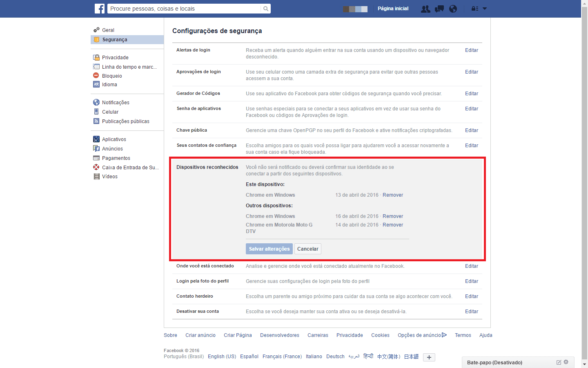The image size is (588, 368).
Task: Open the notifications globe icon
Action: click(x=453, y=9)
